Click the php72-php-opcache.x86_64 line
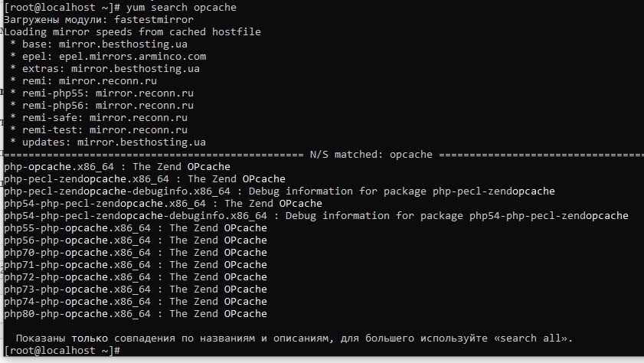The width and height of the screenshot is (644, 363). point(136,277)
